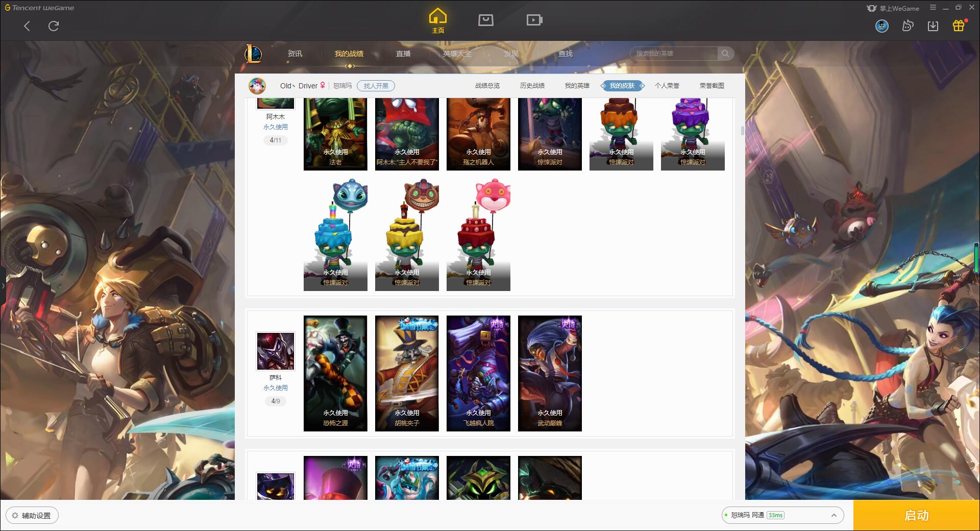Click the League of Legends logo icon

(x=253, y=54)
